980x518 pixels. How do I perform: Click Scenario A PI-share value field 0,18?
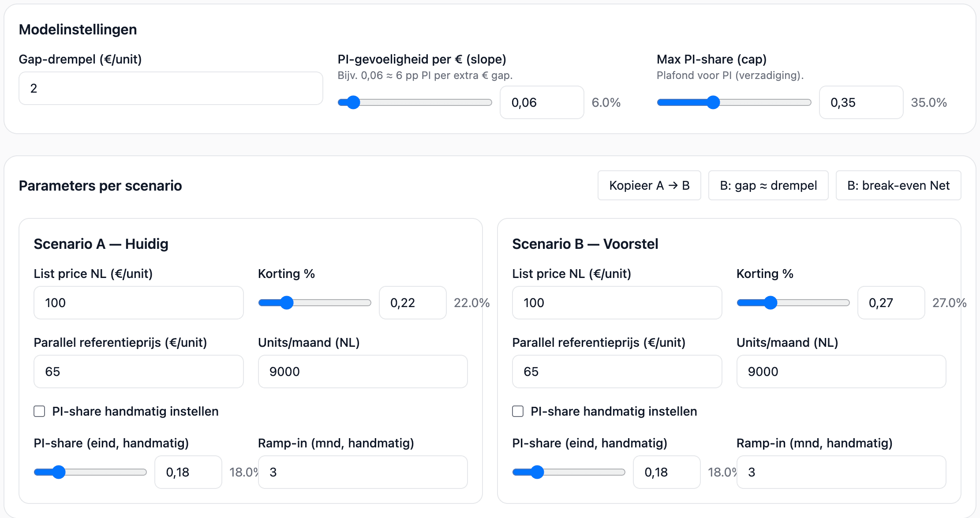[188, 472]
